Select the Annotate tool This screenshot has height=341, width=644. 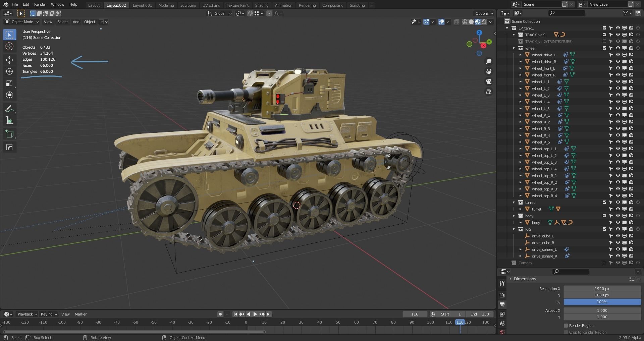pyautogui.click(x=9, y=109)
